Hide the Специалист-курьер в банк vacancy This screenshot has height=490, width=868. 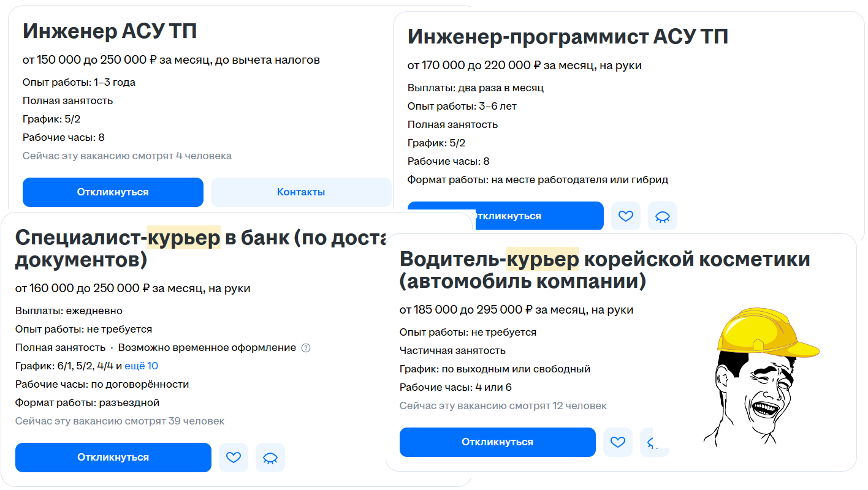click(x=270, y=458)
